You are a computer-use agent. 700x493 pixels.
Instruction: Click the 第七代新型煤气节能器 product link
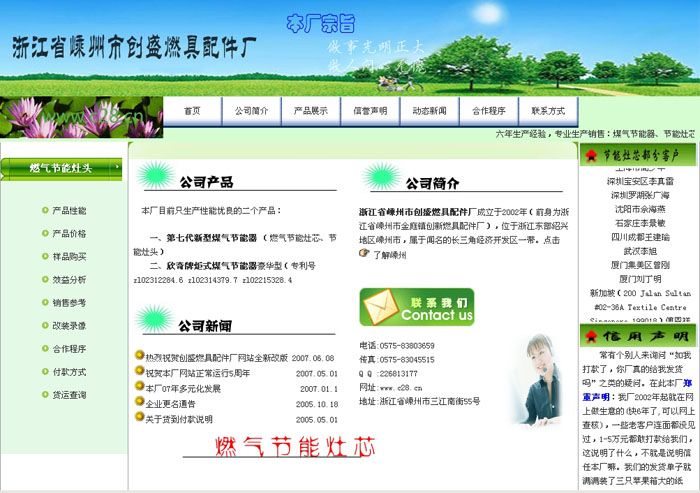(212, 238)
